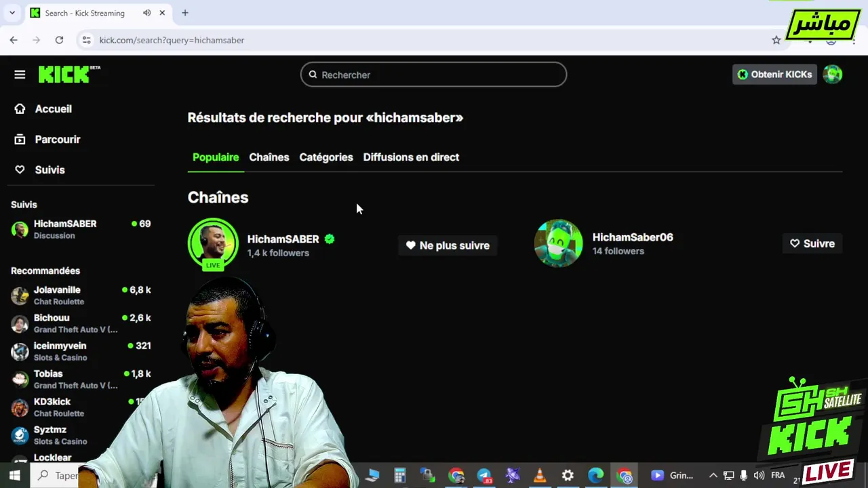Open the Diffusions en direct tab
This screenshot has width=868, height=488.
[411, 157]
